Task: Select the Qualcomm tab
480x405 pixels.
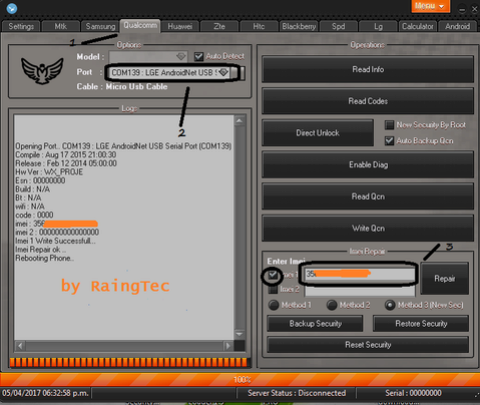Action: (140, 25)
